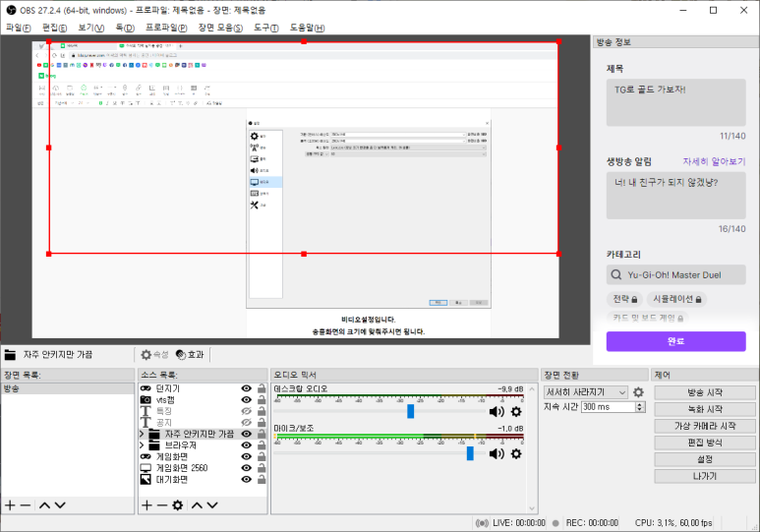The height and width of the screenshot is (532, 760).
Task: Add a new source with plus icon
Action: point(146,505)
